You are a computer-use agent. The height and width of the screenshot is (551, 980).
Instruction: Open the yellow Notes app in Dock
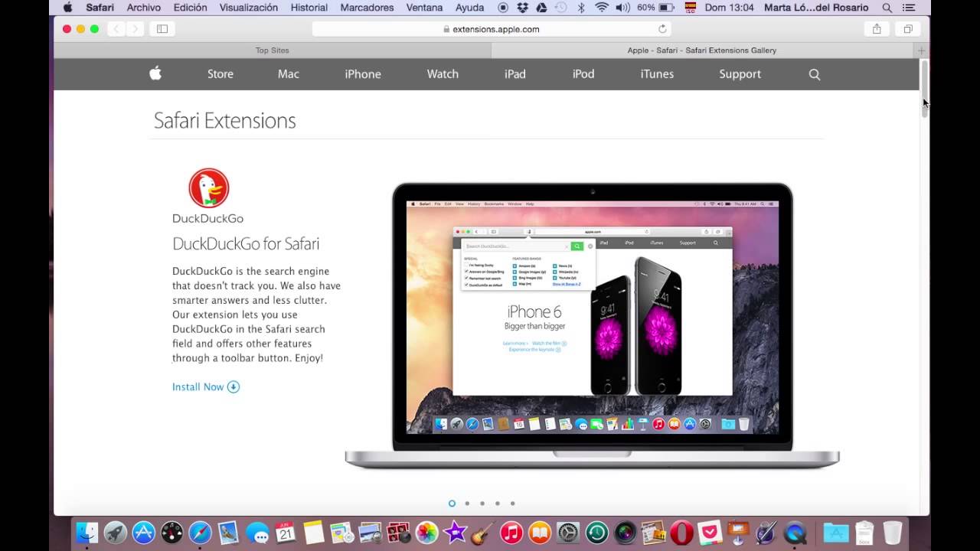[313, 533]
